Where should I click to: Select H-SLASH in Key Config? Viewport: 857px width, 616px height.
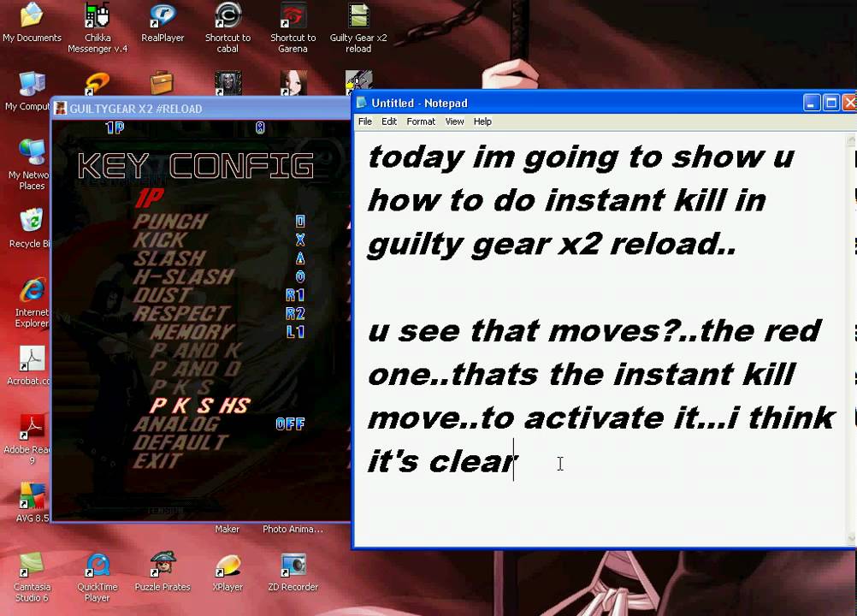pos(184,276)
